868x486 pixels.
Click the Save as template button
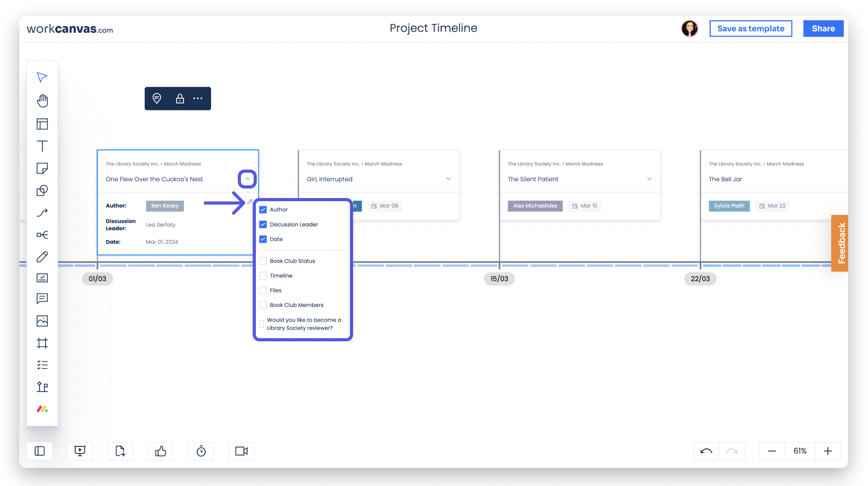pyautogui.click(x=750, y=28)
